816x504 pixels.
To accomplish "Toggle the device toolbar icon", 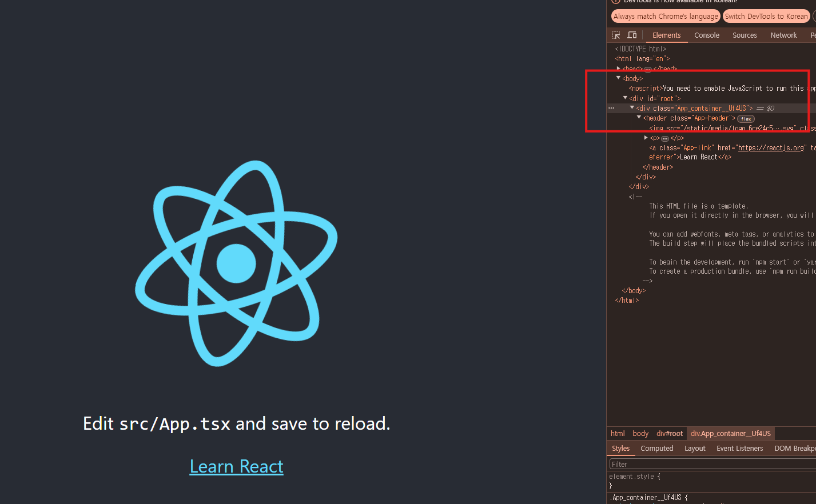I will 632,35.
